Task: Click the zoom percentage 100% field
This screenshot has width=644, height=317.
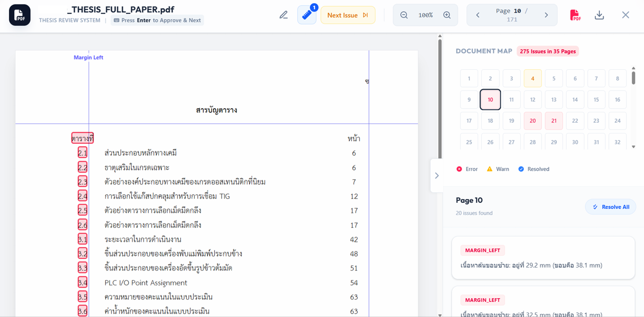Action: click(425, 15)
